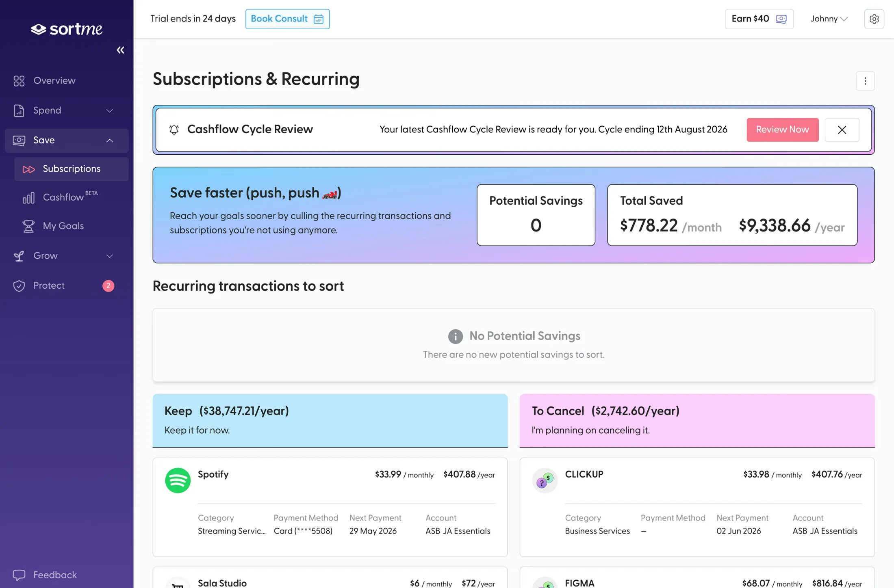Image resolution: width=894 pixels, height=588 pixels.
Task: Collapse the Save section chevron
Action: (109, 141)
